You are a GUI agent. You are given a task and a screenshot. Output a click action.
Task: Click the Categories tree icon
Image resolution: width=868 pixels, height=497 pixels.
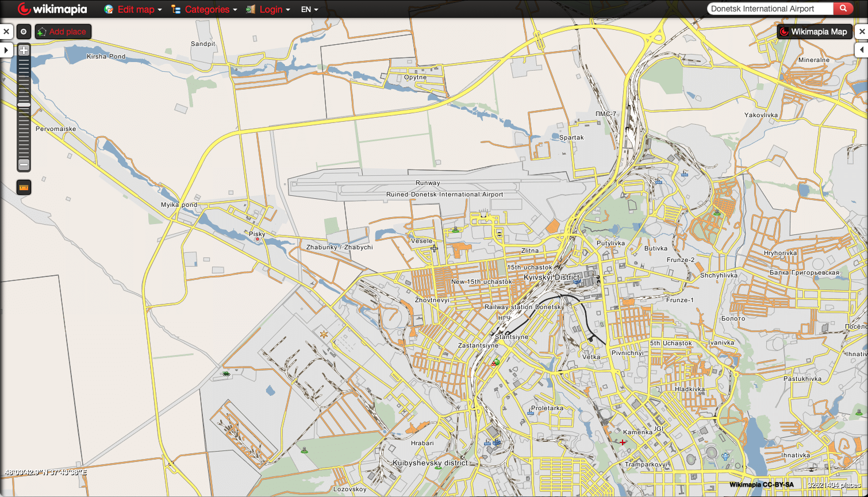coord(176,9)
